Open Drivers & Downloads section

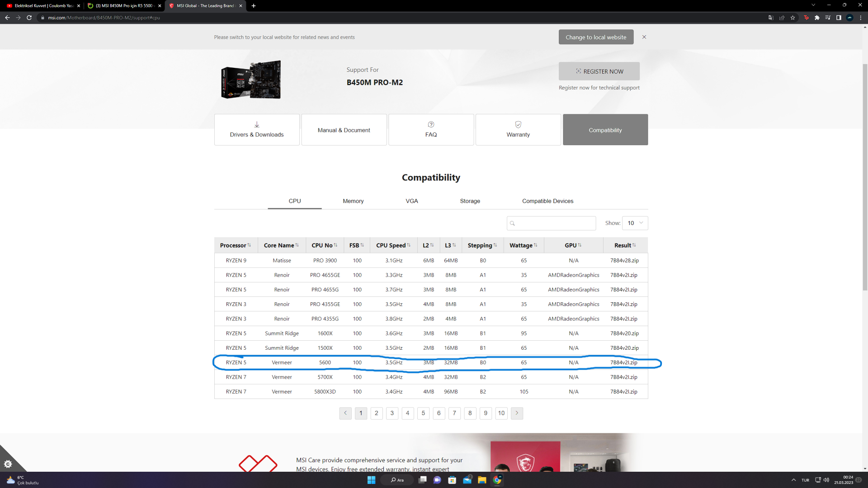coord(257,130)
